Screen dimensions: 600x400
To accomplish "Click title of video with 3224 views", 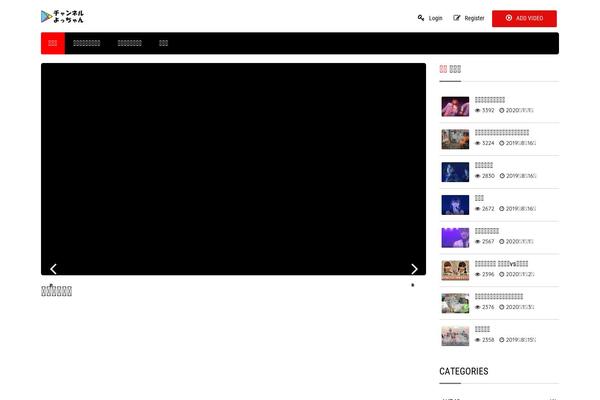I will pyautogui.click(x=502, y=132).
